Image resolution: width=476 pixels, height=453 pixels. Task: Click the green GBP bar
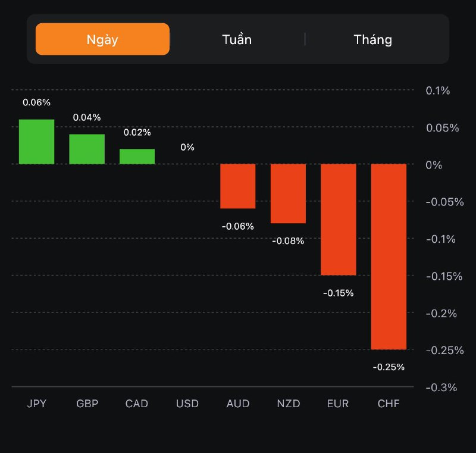(x=87, y=149)
